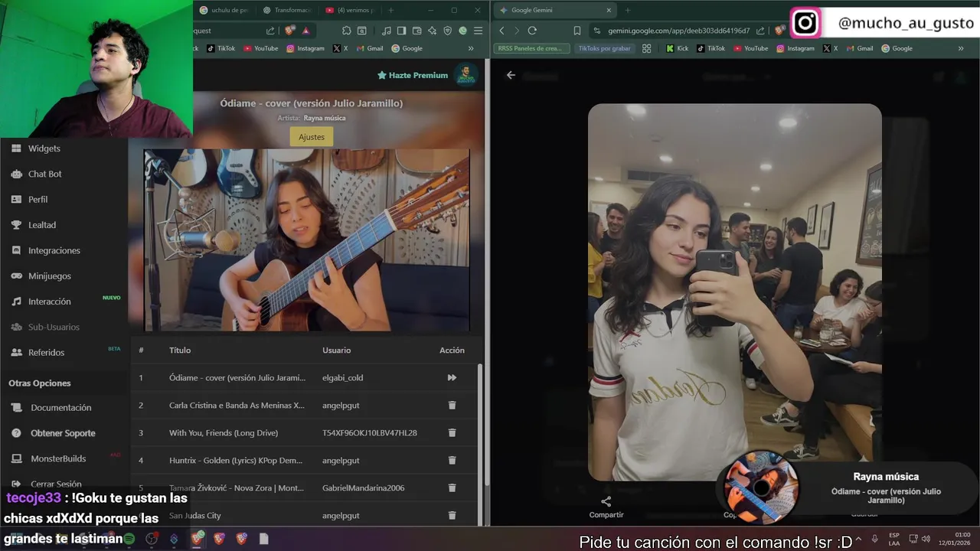This screenshot has width=980, height=551.
Task: Expand hidden bookmarks chevron in right window
Action: (961, 48)
